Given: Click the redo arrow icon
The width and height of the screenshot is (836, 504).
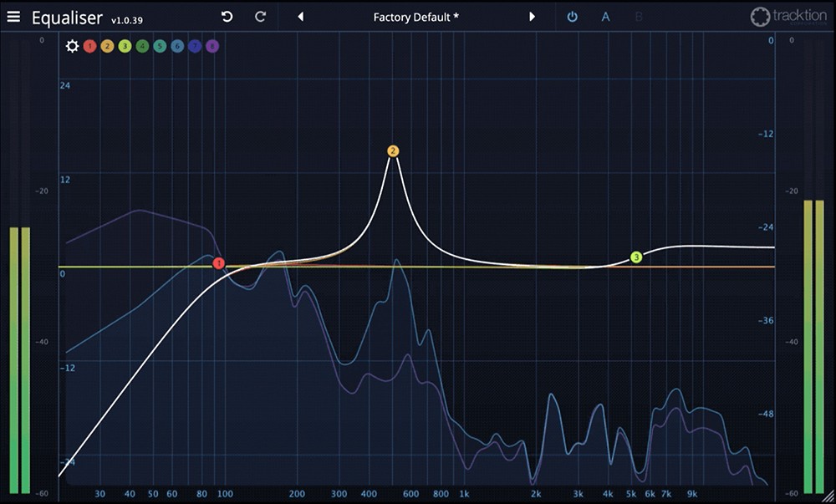Looking at the screenshot, I should coord(260,17).
